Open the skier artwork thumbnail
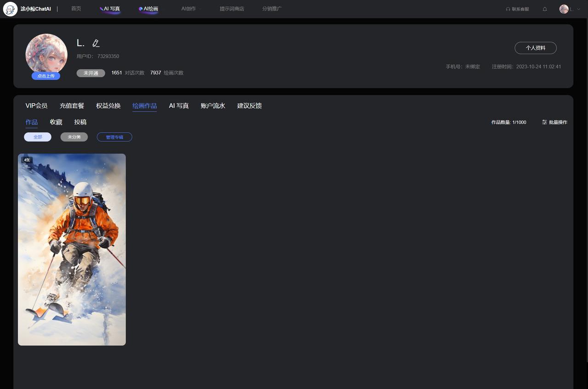The image size is (588, 389). click(x=72, y=249)
